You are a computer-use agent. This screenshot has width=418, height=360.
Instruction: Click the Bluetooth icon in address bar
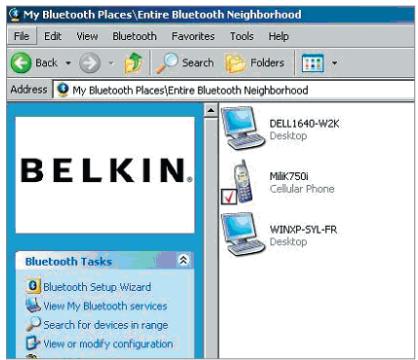[63, 90]
